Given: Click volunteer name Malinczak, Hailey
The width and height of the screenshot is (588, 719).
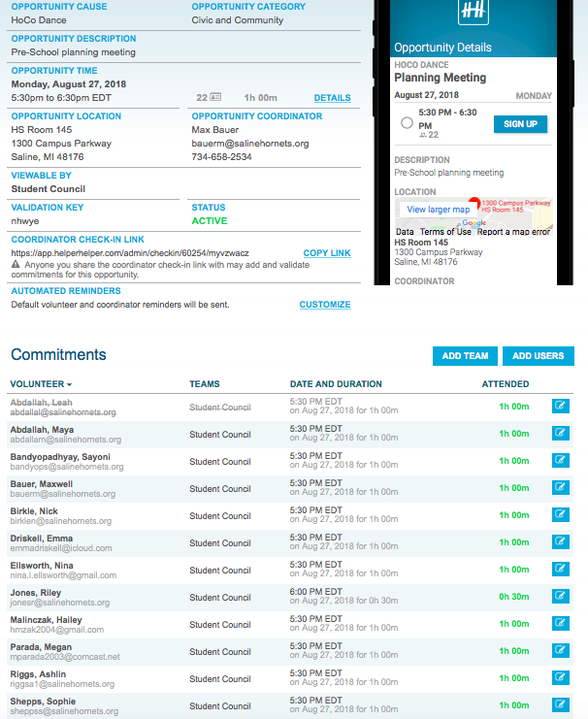Looking at the screenshot, I should (46, 620).
